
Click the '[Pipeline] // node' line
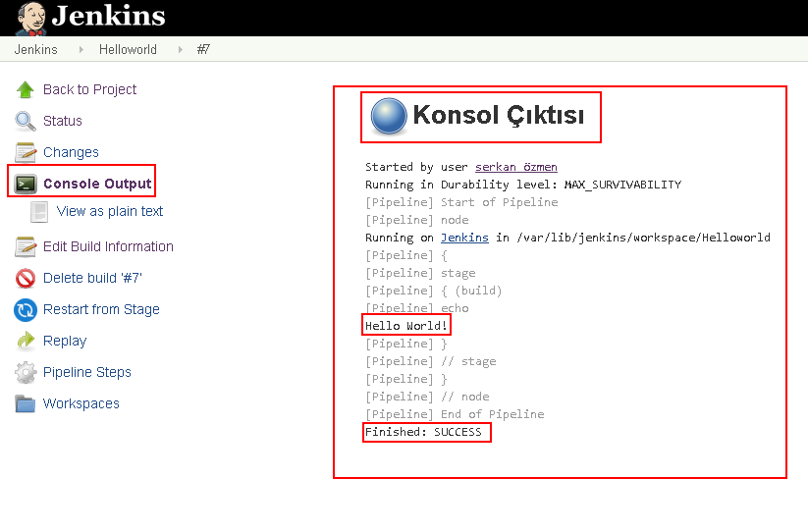point(427,397)
